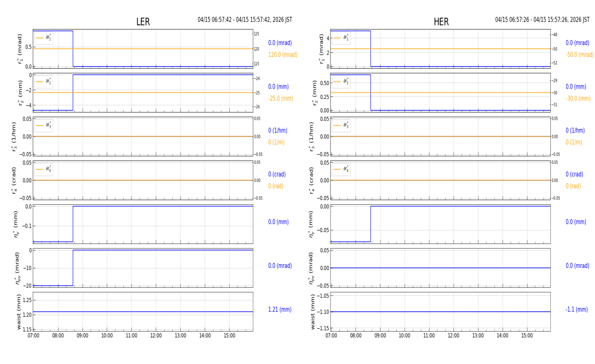Click the ∂r1* legend in LER plot
This screenshot has height=364, width=595.
click(x=44, y=38)
